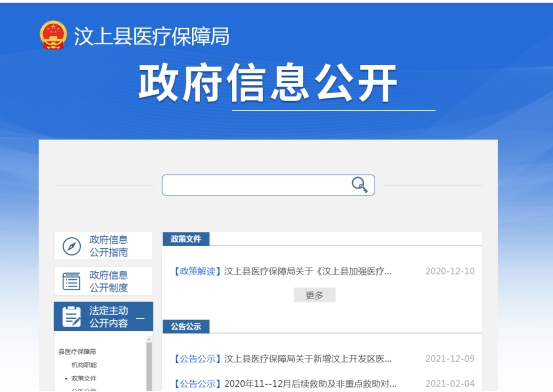The image size is (553, 392).
Task: Click the 汶上县医疗保障局 site title
Action: pos(152,36)
